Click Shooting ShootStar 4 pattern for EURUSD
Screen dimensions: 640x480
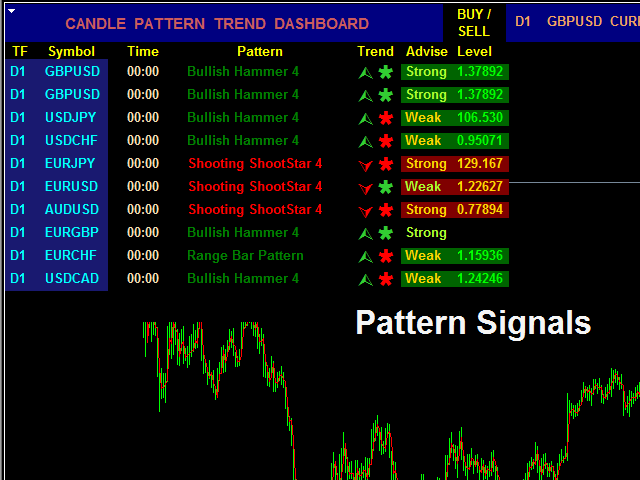(255, 186)
